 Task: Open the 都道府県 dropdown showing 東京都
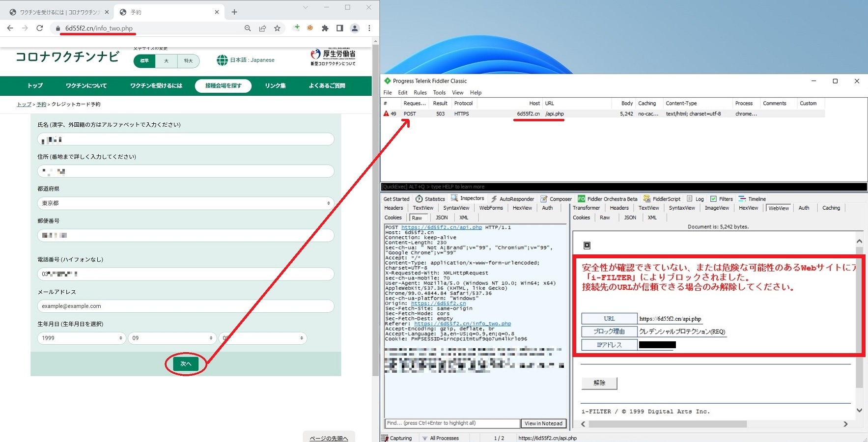point(186,203)
